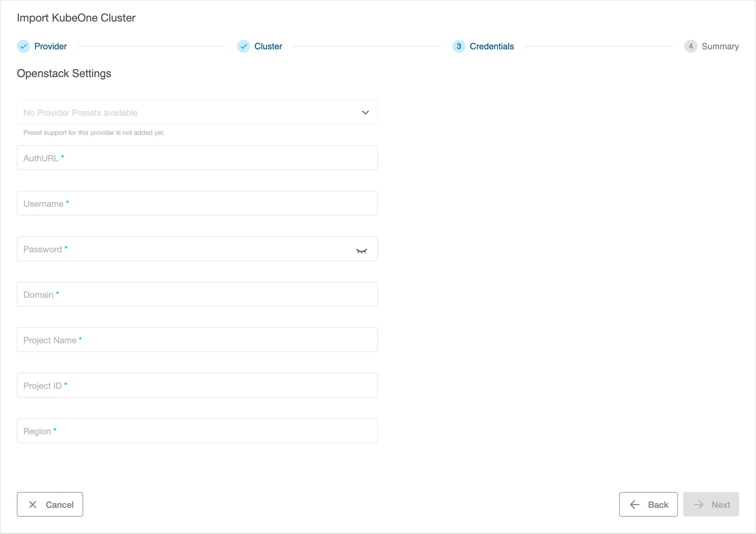Click the Domain input field
The image size is (756, 534).
coord(197,294)
